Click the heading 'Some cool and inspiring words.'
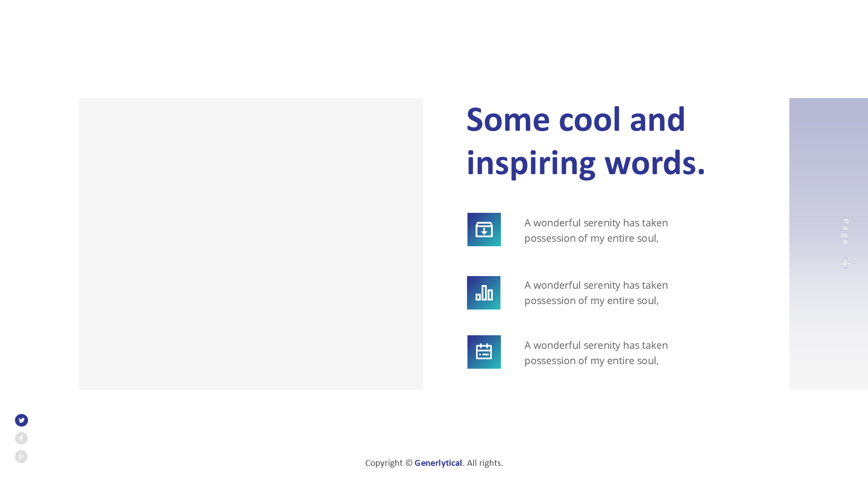868x488 pixels. [585, 141]
